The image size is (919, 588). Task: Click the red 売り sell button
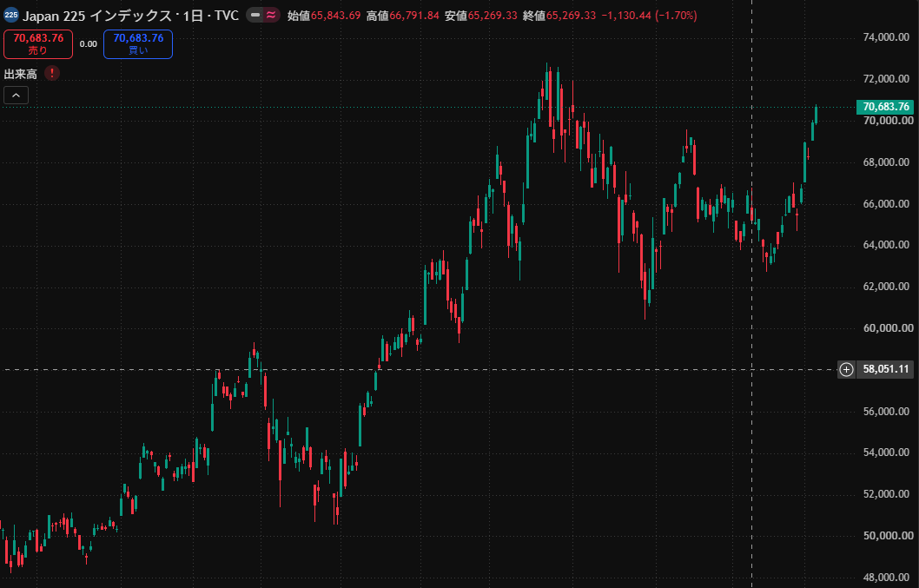pos(38,44)
